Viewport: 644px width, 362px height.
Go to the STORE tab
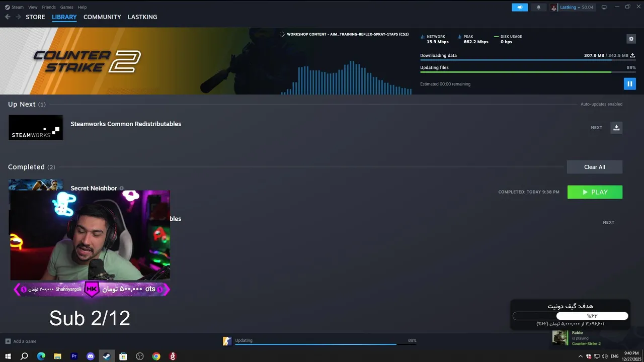[x=35, y=17]
